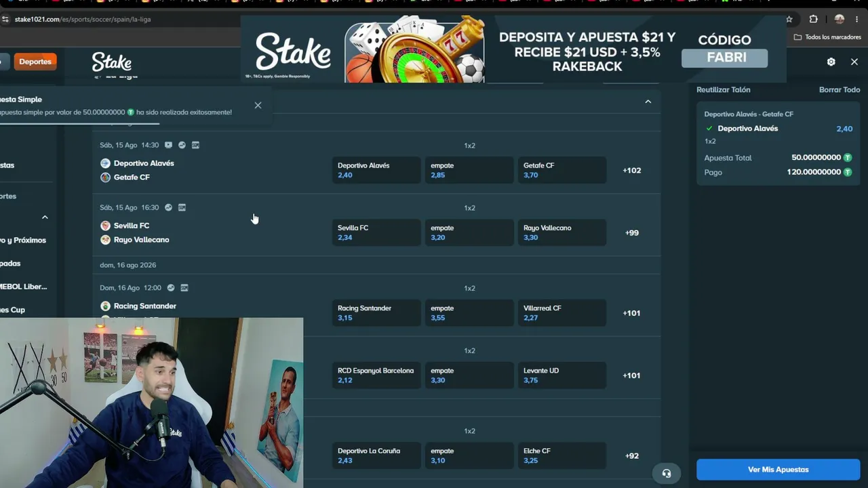Click the 'dom, 16 ago 2026' date header
This screenshot has height=488, width=868.
point(127,265)
